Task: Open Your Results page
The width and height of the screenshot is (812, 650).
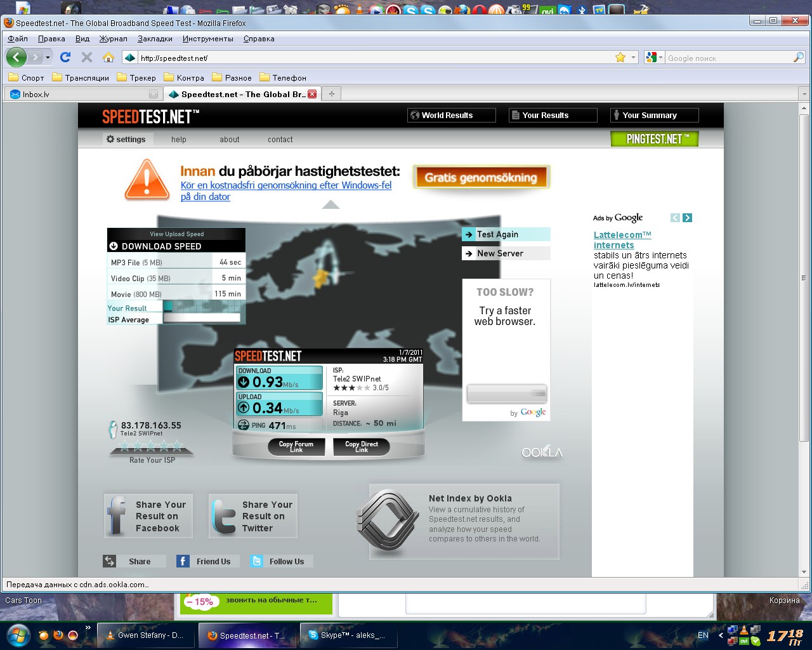Action: tap(553, 115)
